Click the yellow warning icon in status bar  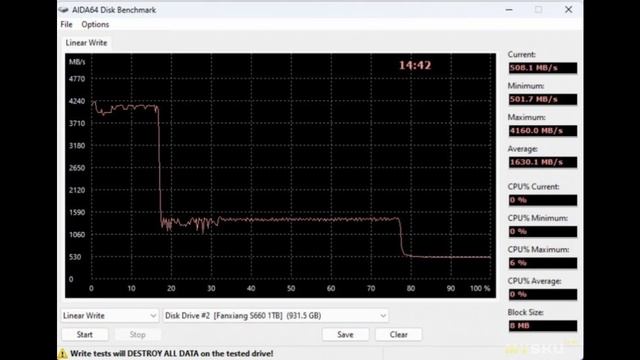pyautogui.click(x=63, y=353)
